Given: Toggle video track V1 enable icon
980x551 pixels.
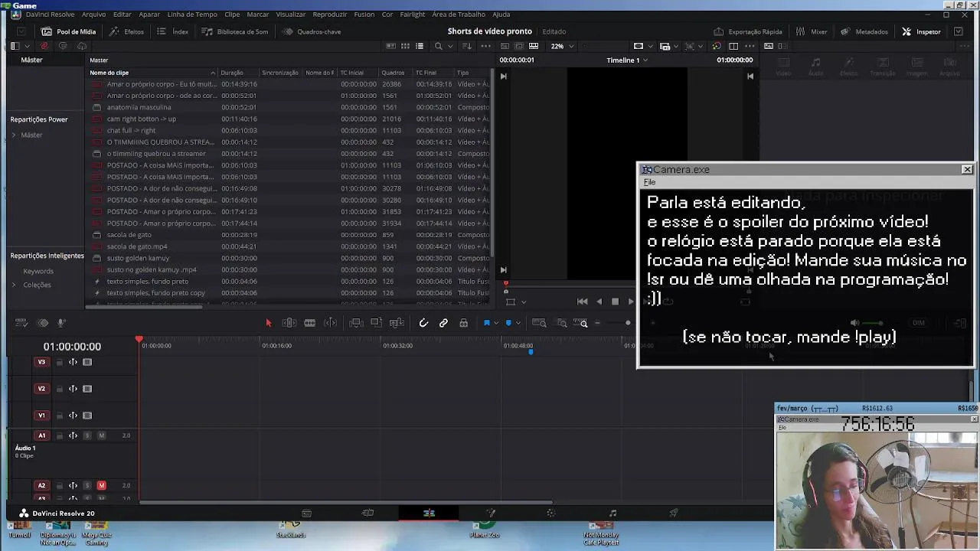Looking at the screenshot, I should click(x=87, y=416).
